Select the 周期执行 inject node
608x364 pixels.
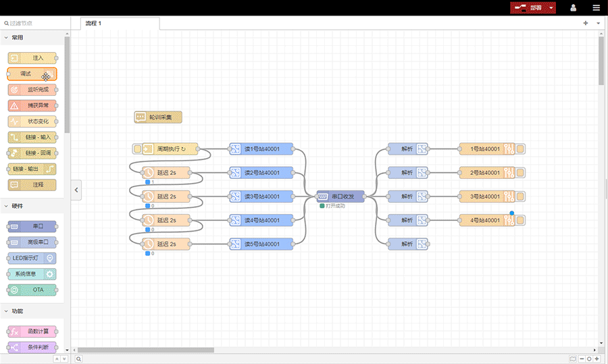point(170,149)
